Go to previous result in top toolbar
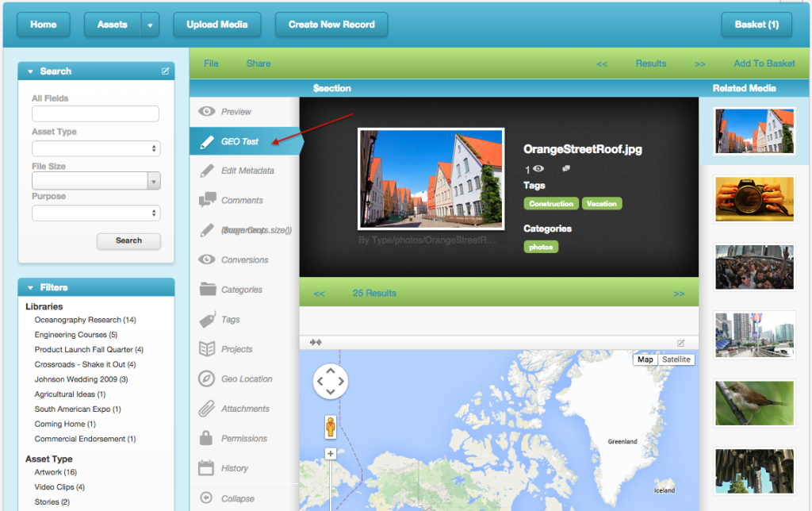The image size is (812, 511). (x=602, y=63)
